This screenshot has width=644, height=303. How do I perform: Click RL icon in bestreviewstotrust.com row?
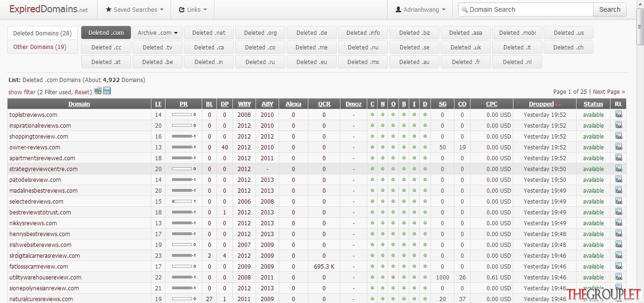[619, 212]
